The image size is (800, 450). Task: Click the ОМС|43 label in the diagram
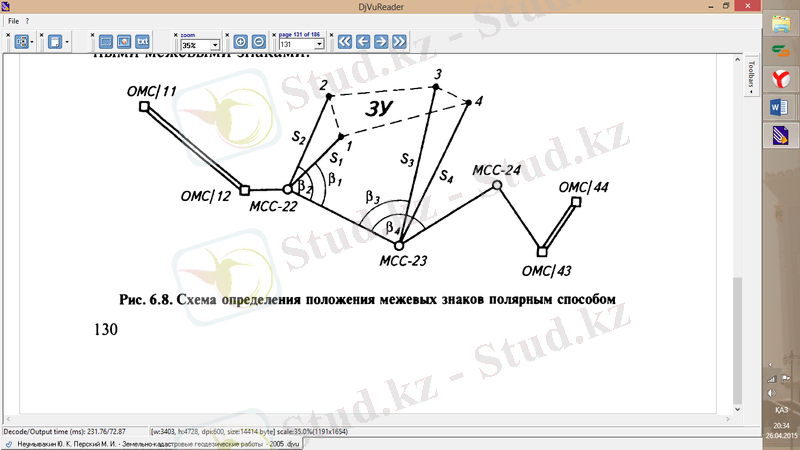click(x=546, y=271)
